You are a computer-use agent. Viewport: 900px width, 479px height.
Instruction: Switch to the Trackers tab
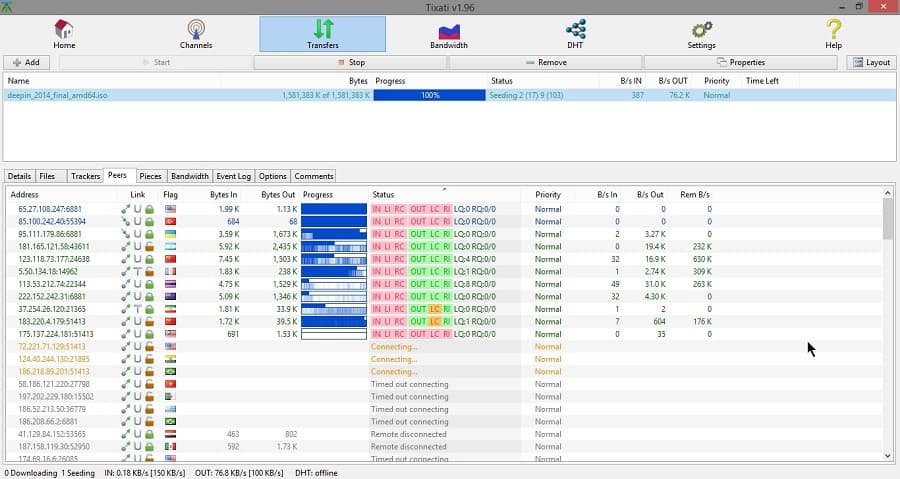click(x=85, y=176)
